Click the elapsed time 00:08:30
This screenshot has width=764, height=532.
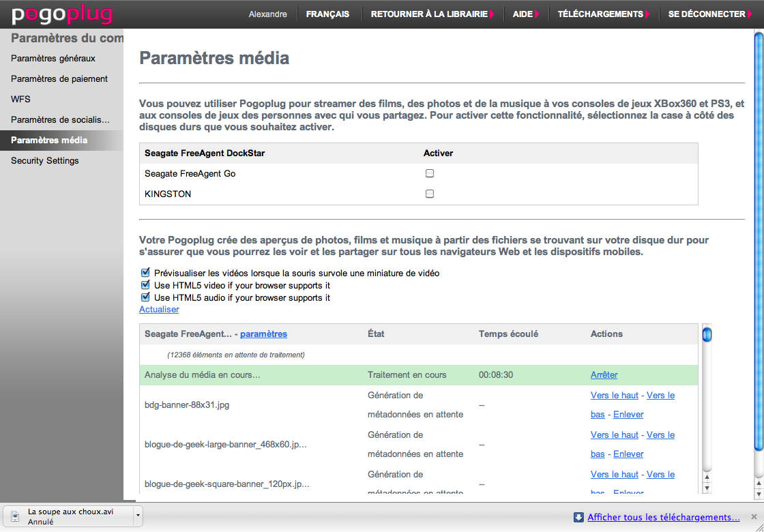pyautogui.click(x=496, y=374)
